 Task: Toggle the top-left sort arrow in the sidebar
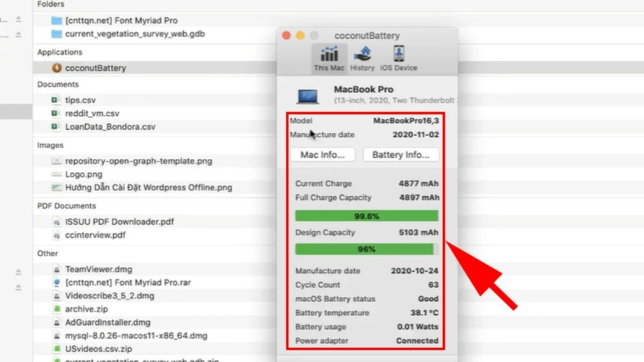pos(18,18)
